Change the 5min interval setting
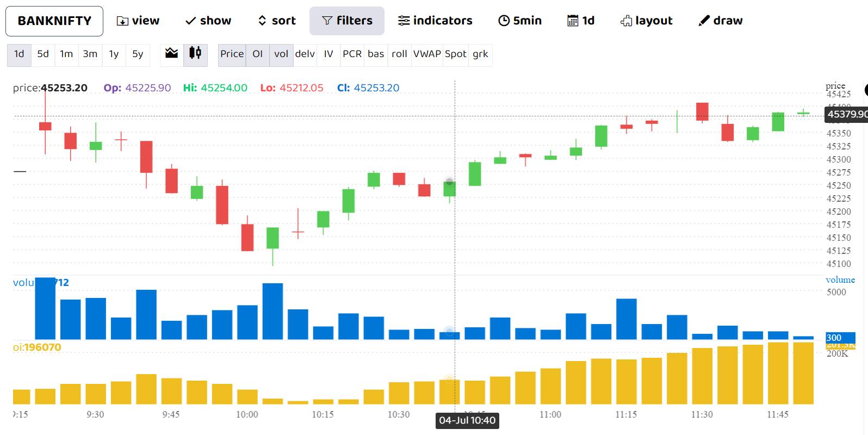 point(520,21)
